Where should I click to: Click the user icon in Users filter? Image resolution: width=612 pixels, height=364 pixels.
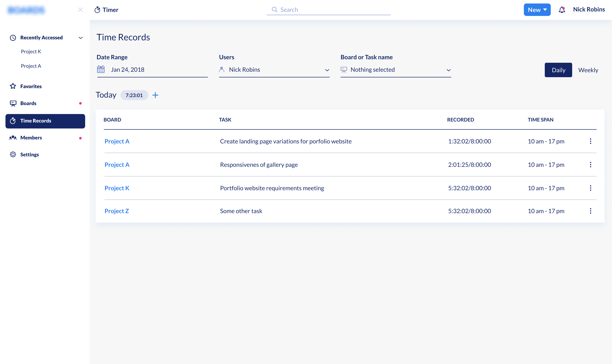(x=222, y=70)
